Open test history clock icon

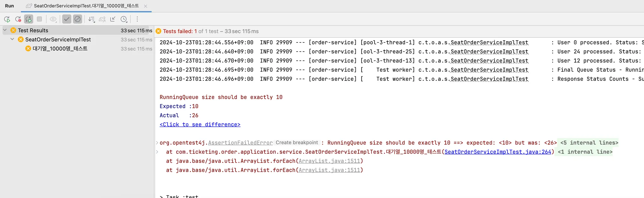pyautogui.click(x=124, y=19)
